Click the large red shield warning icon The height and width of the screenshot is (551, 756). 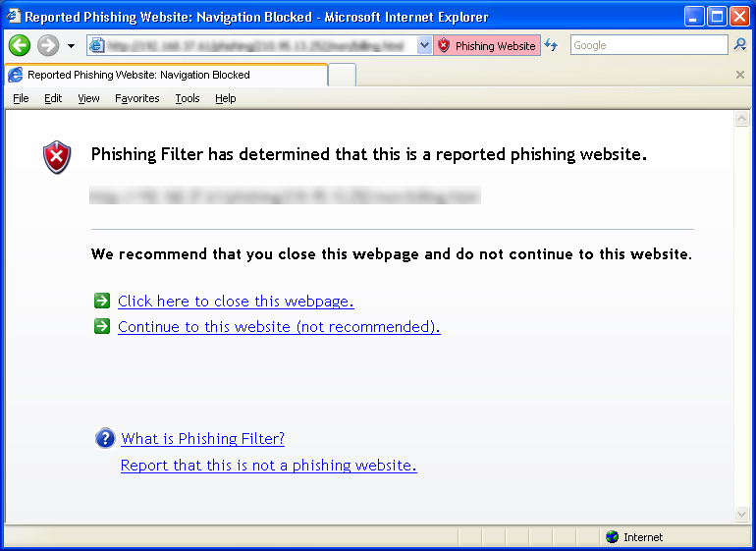pos(57,157)
